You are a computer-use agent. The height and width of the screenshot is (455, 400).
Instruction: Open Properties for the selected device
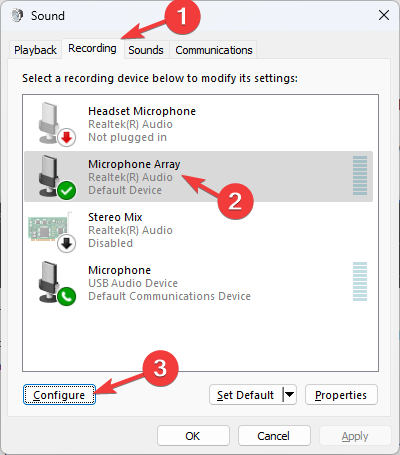tap(341, 395)
